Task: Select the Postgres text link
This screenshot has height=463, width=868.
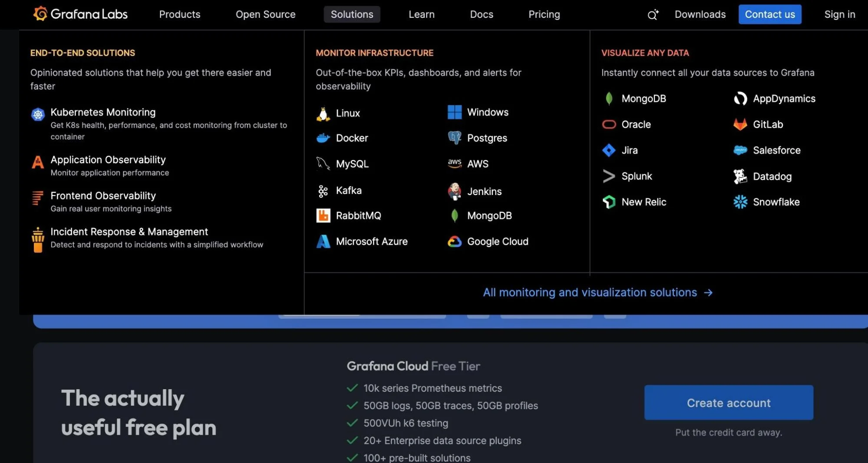Action: pos(487,138)
